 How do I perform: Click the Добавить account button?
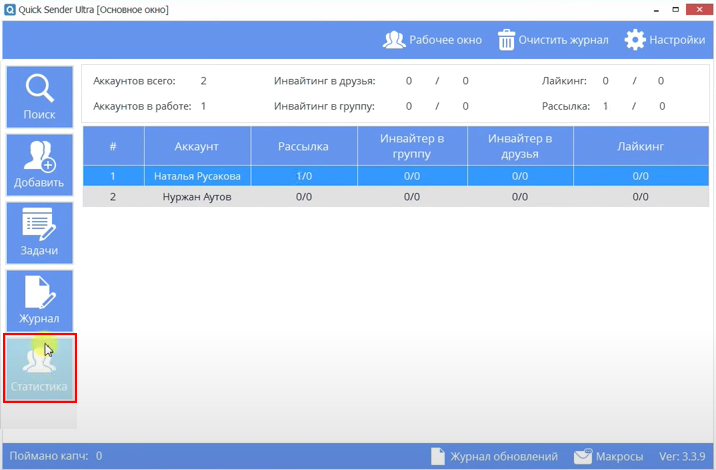pos(40,166)
